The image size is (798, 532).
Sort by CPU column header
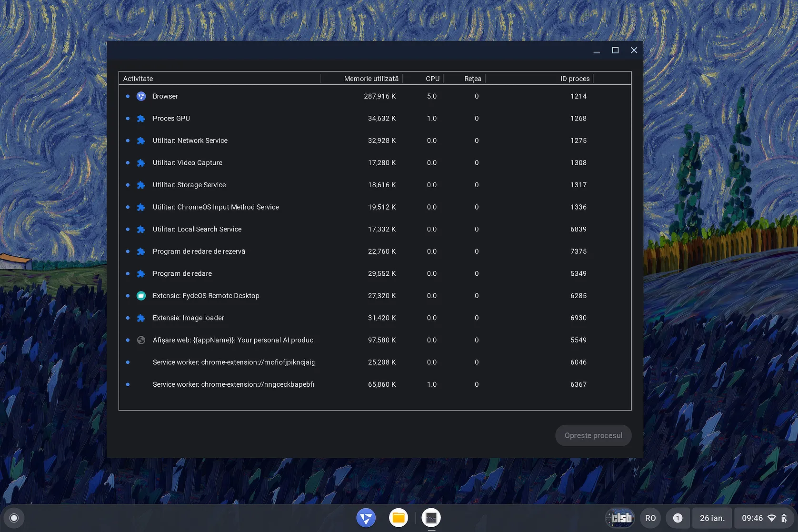(432, 79)
